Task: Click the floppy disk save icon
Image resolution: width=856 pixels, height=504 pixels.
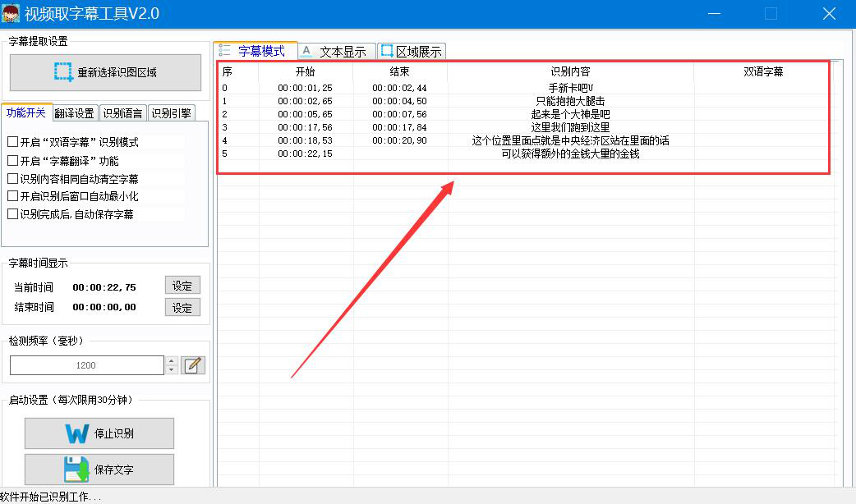Action: tap(76, 470)
